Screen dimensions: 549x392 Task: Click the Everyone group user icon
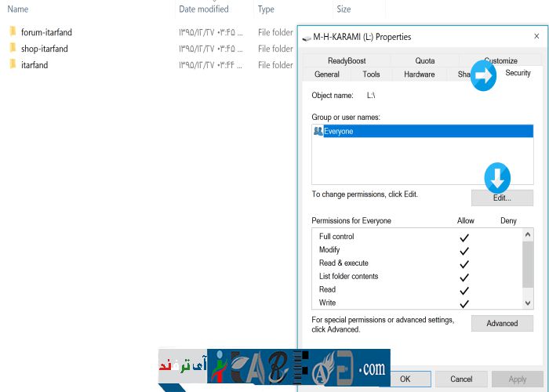click(318, 132)
